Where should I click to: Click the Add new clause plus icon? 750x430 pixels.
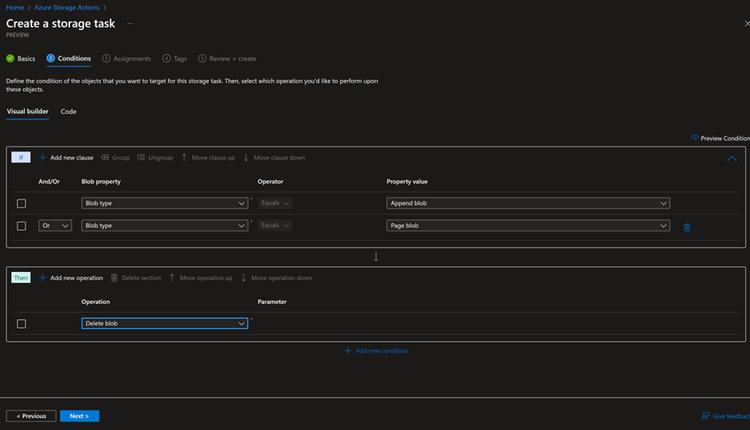tap(43, 157)
